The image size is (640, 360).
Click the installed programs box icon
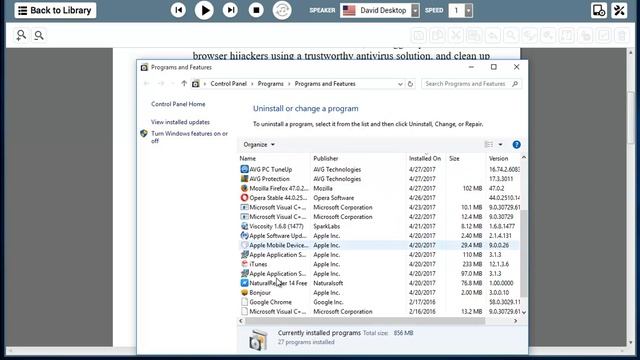click(258, 340)
